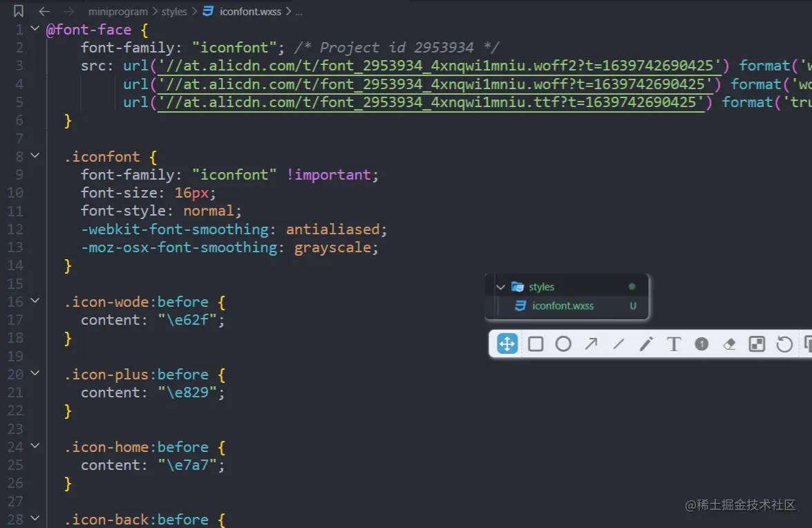Collapse the styles folder chevron in the tree
The width and height of the screenshot is (812, 528).
[500, 287]
